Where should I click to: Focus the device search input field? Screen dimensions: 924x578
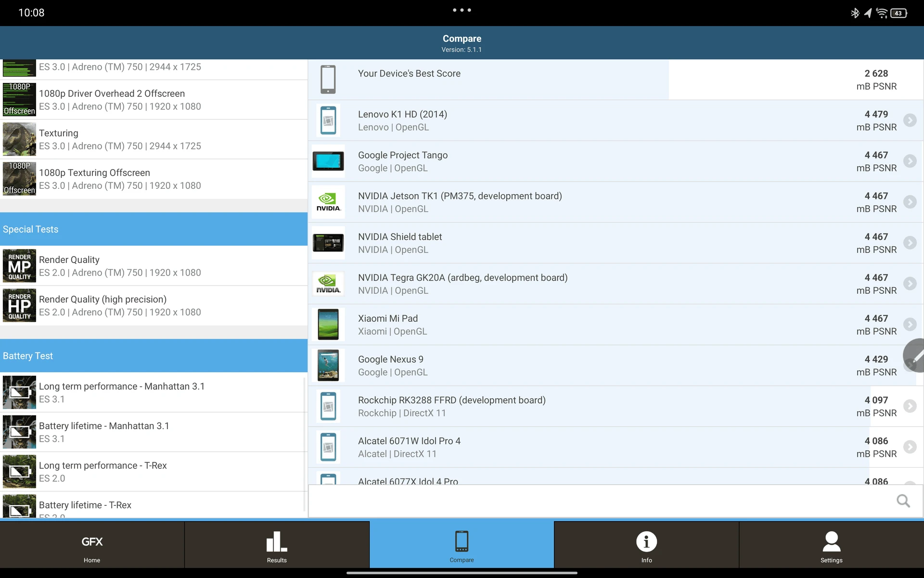pyautogui.click(x=616, y=501)
